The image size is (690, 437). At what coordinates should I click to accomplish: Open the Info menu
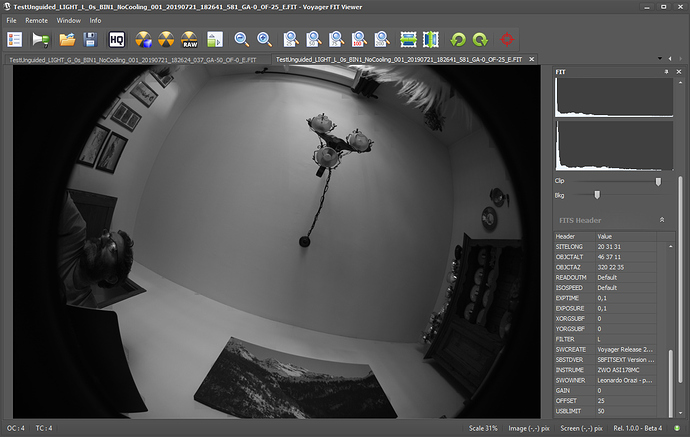click(95, 20)
